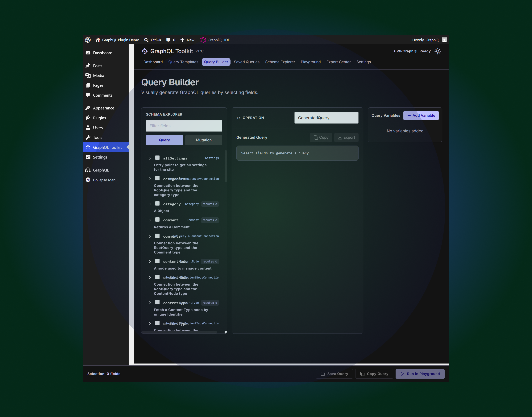Image resolution: width=532 pixels, height=417 pixels.
Task: Check the category field checkbox
Action: 157,204
